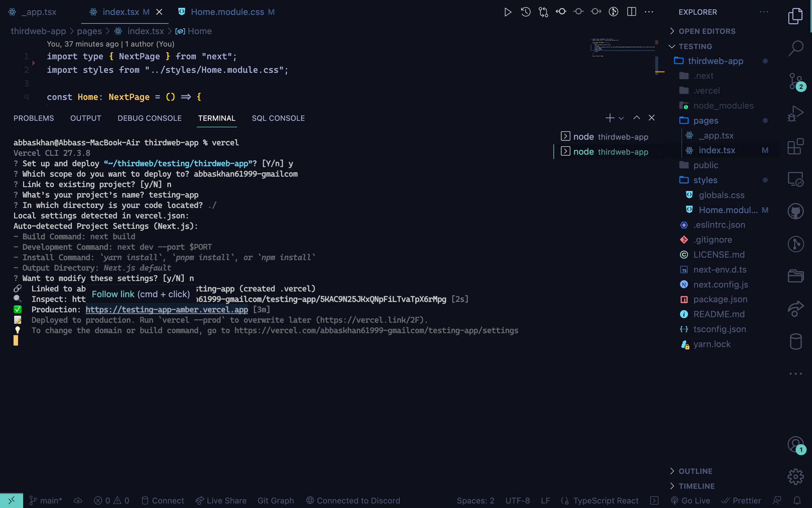Open the Search view in the activity bar
812x508 pixels.
pyautogui.click(x=795, y=48)
